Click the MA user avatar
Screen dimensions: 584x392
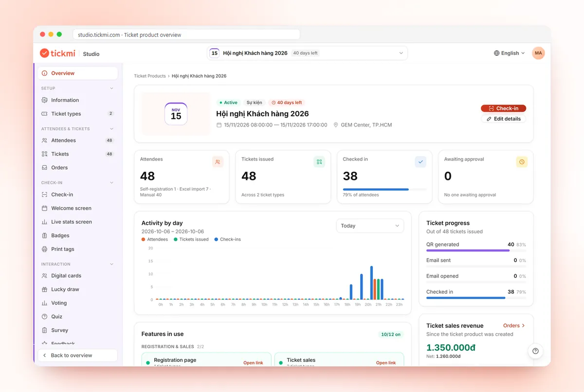538,53
